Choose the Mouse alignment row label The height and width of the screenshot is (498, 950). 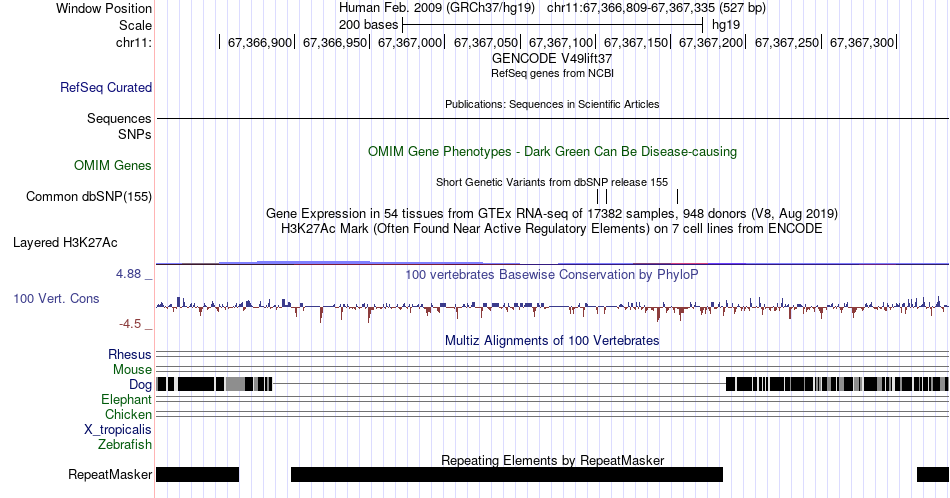coord(132,370)
